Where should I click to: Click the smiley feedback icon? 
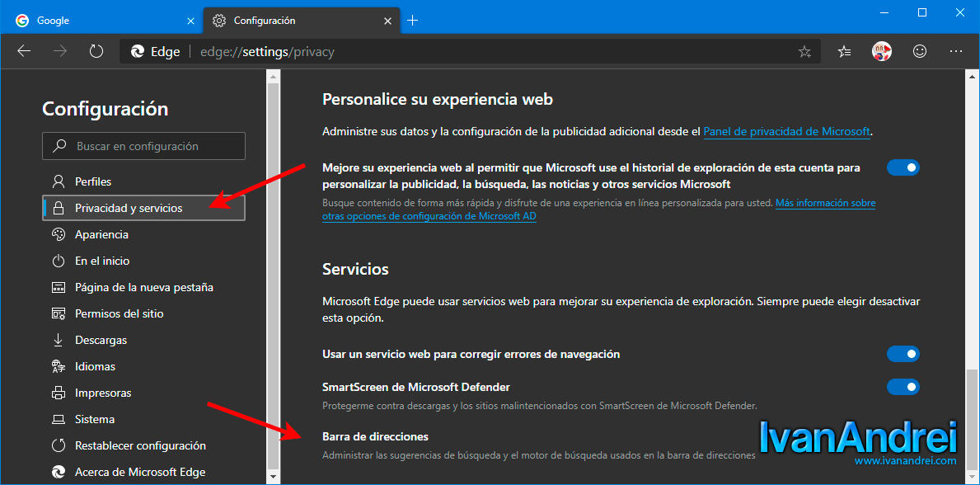[919, 52]
